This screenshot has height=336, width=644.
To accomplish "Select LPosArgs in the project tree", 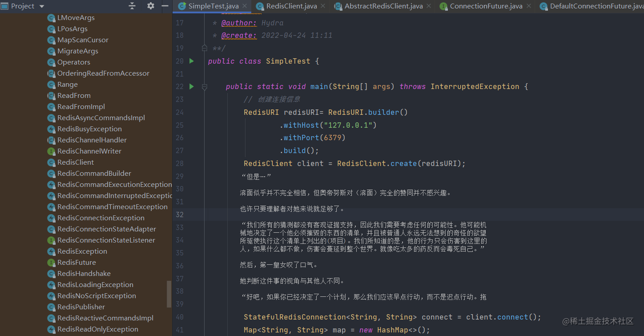I will 72,29.
